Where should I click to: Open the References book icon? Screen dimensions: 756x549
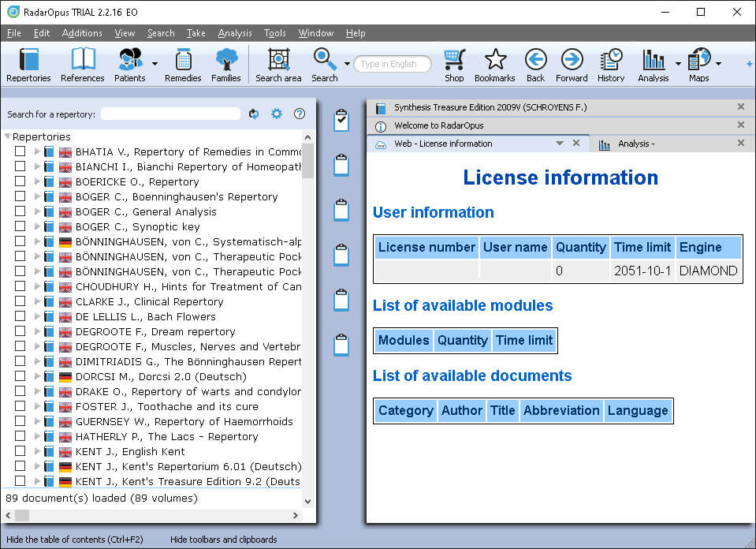coord(83,65)
